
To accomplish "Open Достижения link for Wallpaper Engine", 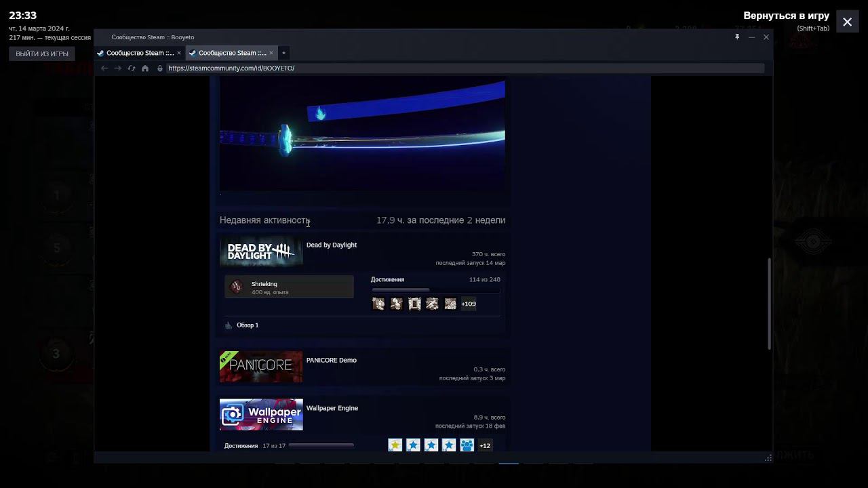I will coord(241,446).
